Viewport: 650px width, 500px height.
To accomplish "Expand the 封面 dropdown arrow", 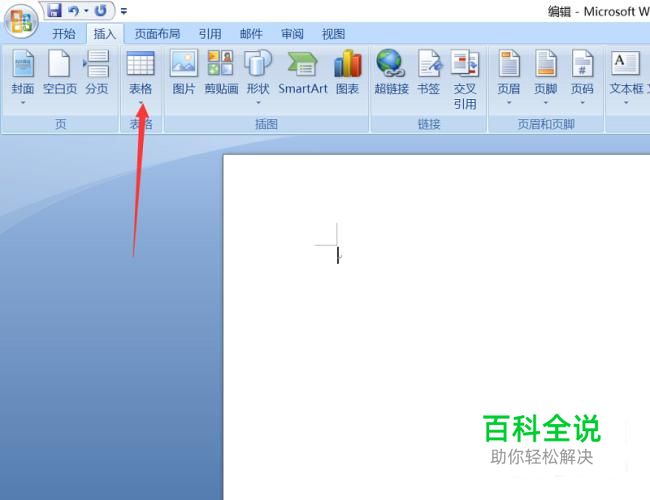I will coord(23,102).
